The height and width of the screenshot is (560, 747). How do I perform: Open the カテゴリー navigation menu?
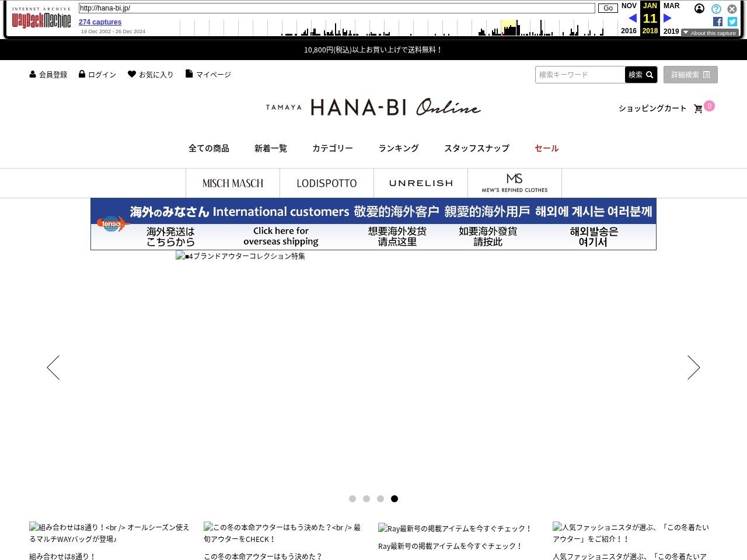(333, 148)
